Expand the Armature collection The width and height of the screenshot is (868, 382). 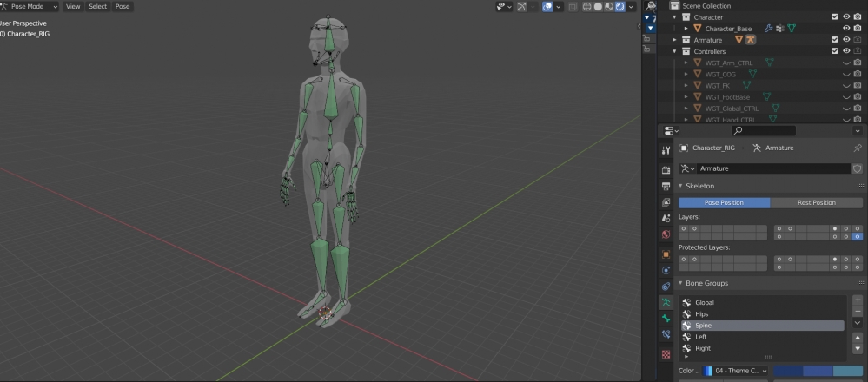point(675,40)
